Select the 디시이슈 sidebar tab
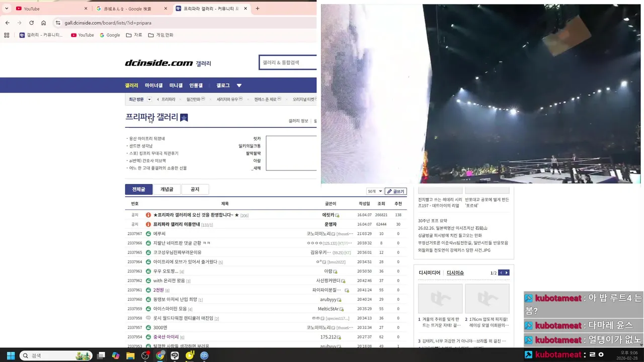Image resolution: width=644 pixels, height=362 pixels. 455,273
